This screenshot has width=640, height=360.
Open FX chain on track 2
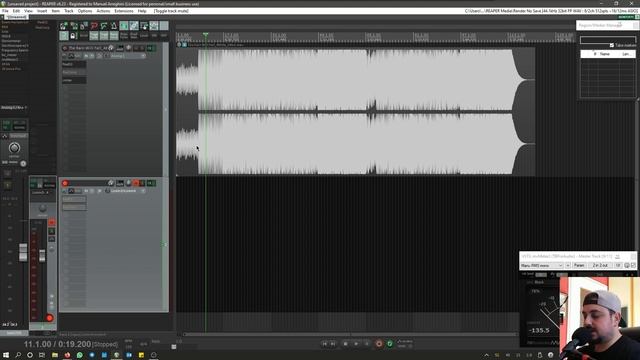pos(151,183)
